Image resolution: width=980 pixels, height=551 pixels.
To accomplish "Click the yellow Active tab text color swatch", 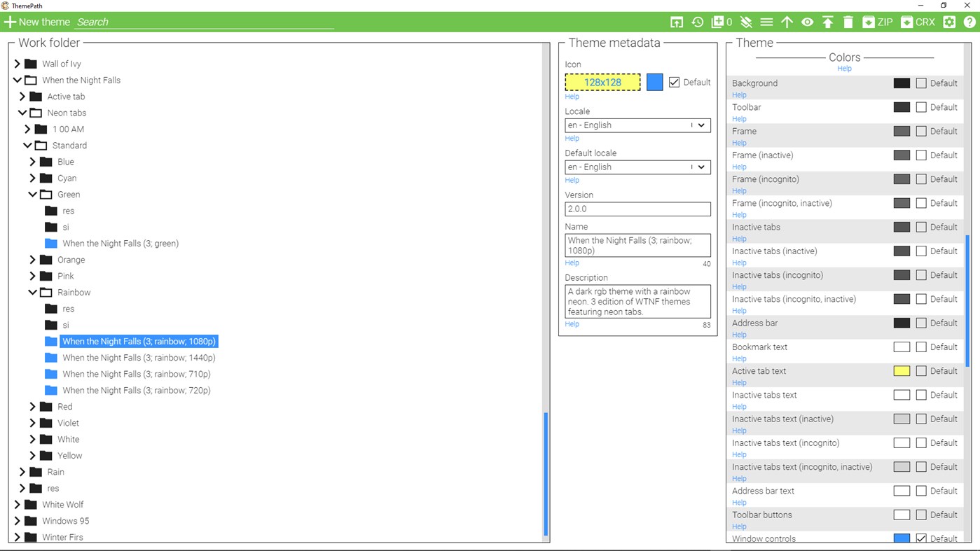I will click(902, 370).
